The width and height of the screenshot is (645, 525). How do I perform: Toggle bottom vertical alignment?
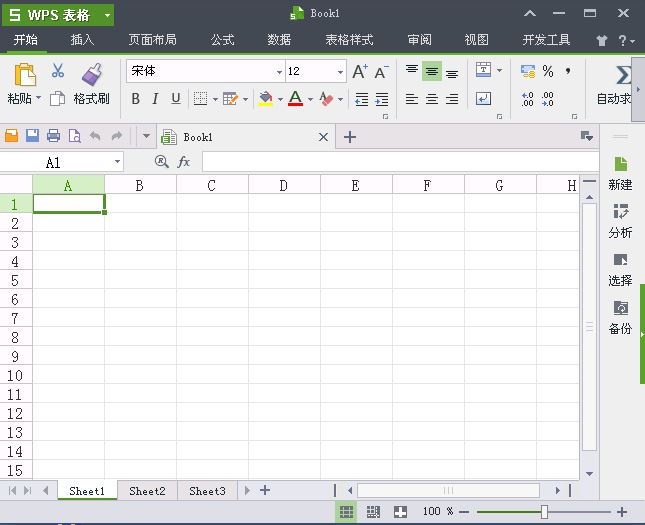point(452,73)
